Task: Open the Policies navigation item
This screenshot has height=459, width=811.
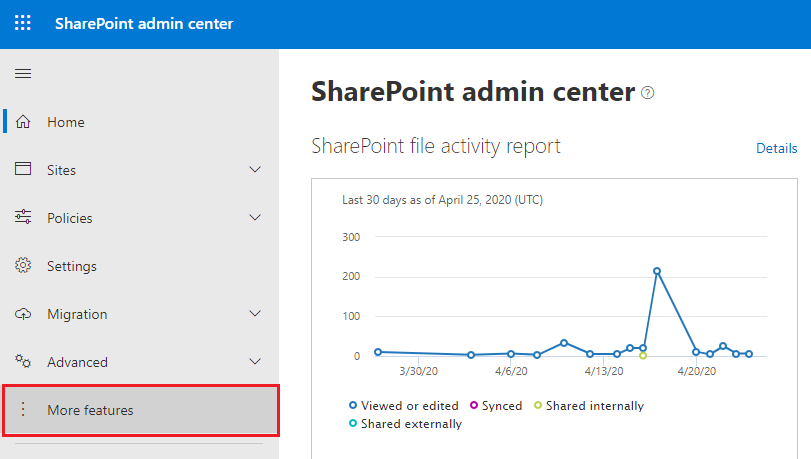Action: [141, 218]
